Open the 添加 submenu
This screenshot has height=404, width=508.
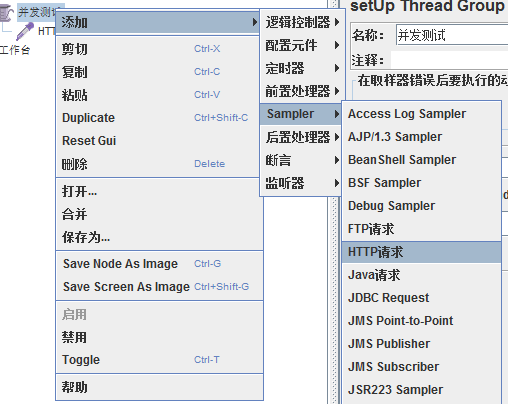coord(158,22)
